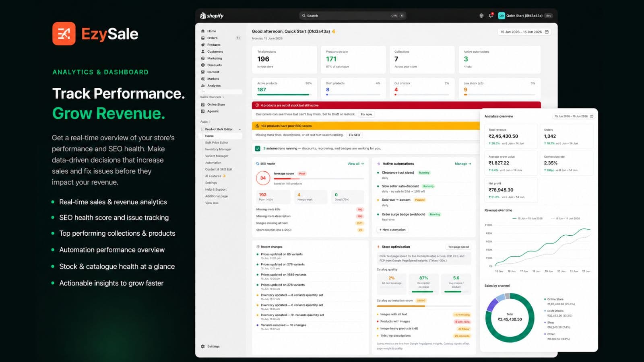
Task: Click Manage link in Active automations
Action: (463, 164)
